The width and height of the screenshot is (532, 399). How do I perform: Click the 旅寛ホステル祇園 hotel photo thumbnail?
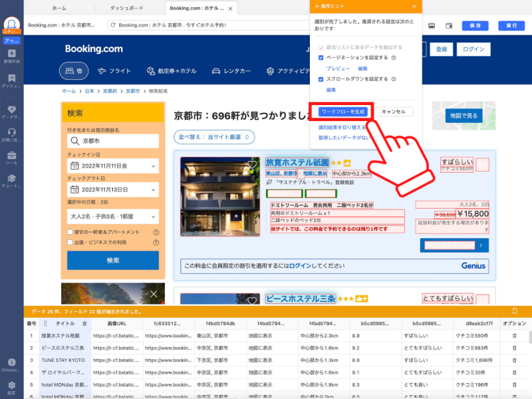click(x=220, y=196)
